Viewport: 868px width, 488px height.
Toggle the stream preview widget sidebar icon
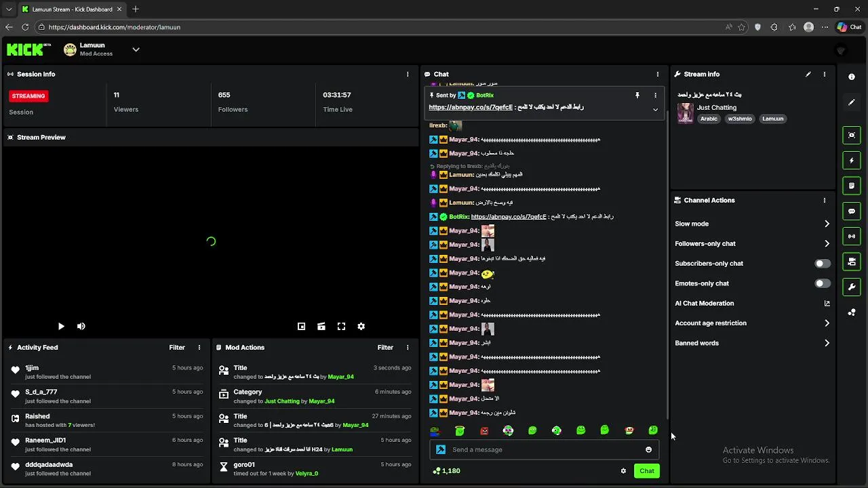[x=852, y=135]
